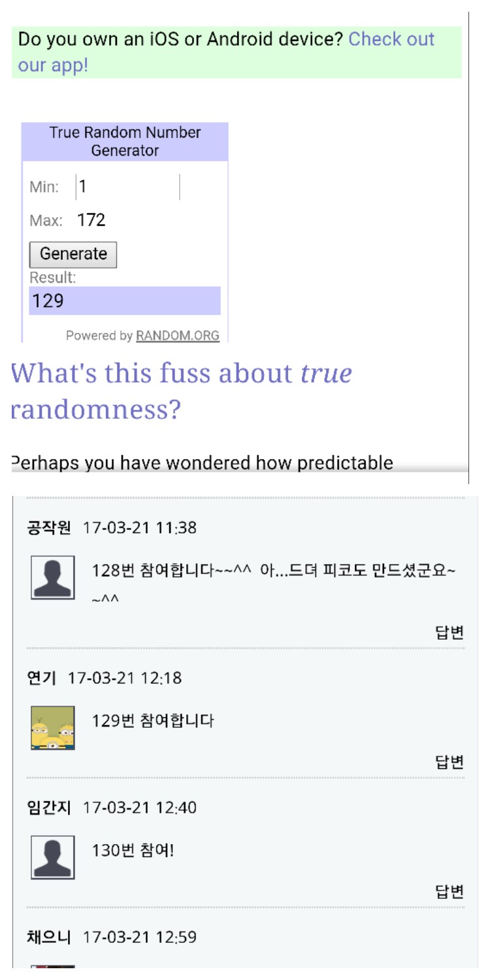
Task: Click the True Random Number Generator header
Action: coord(125,141)
